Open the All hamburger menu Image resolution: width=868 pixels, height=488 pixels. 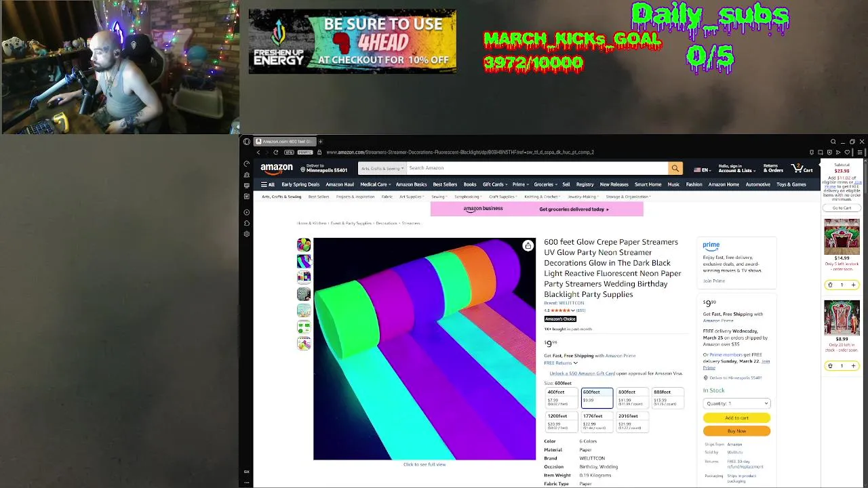pyautogui.click(x=268, y=184)
